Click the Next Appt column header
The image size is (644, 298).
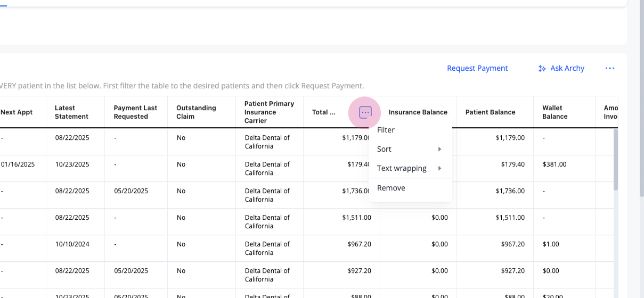pos(17,112)
